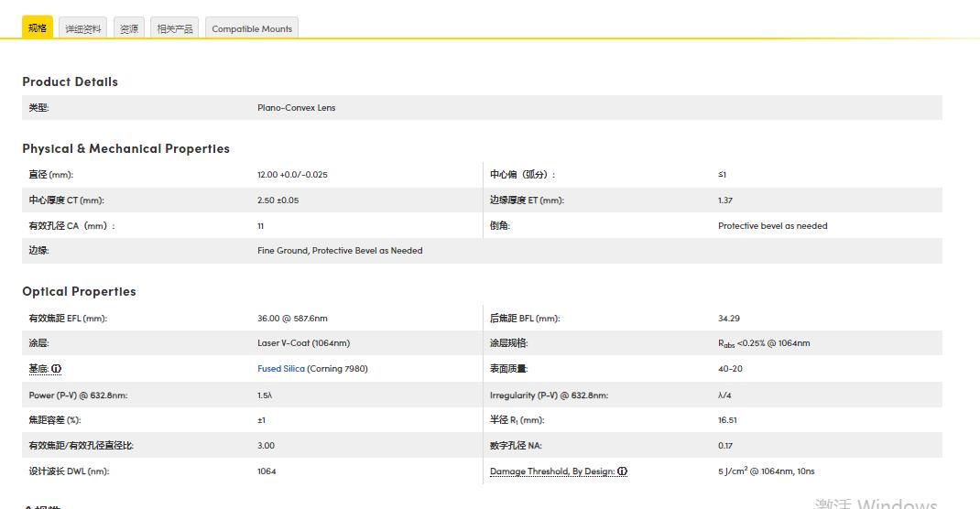980x509 pixels.
Task: Click the Laser V-Coat (1064nm) coating value
Action: click(x=303, y=343)
